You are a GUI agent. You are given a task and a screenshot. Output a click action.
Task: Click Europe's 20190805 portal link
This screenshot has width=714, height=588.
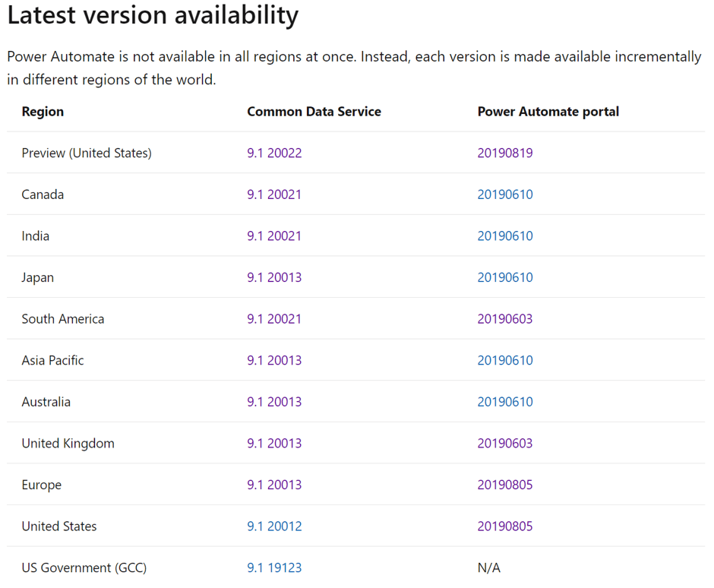tap(505, 485)
